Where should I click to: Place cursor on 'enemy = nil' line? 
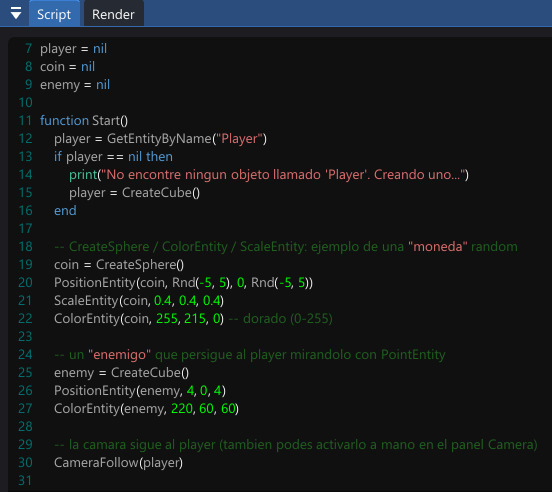click(75, 85)
